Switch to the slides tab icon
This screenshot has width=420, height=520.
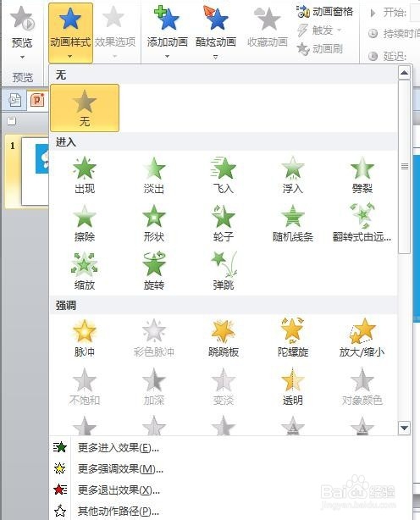pyautogui.click(x=37, y=100)
